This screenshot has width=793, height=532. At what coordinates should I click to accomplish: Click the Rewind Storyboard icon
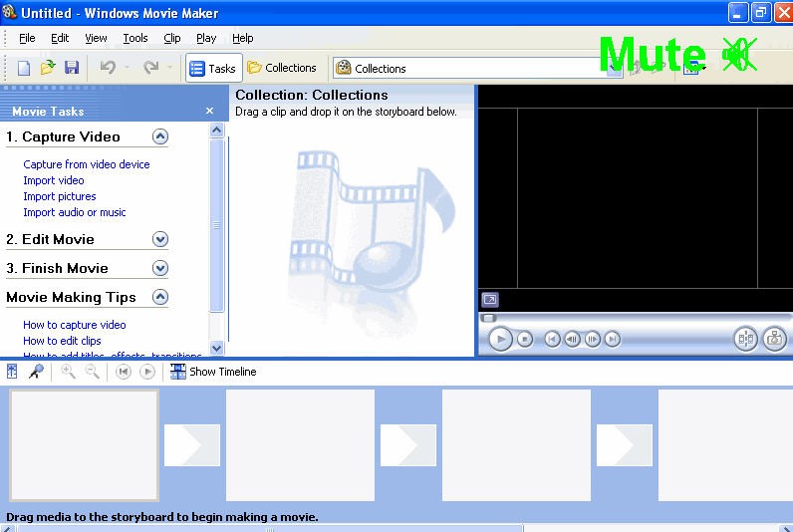click(x=124, y=372)
